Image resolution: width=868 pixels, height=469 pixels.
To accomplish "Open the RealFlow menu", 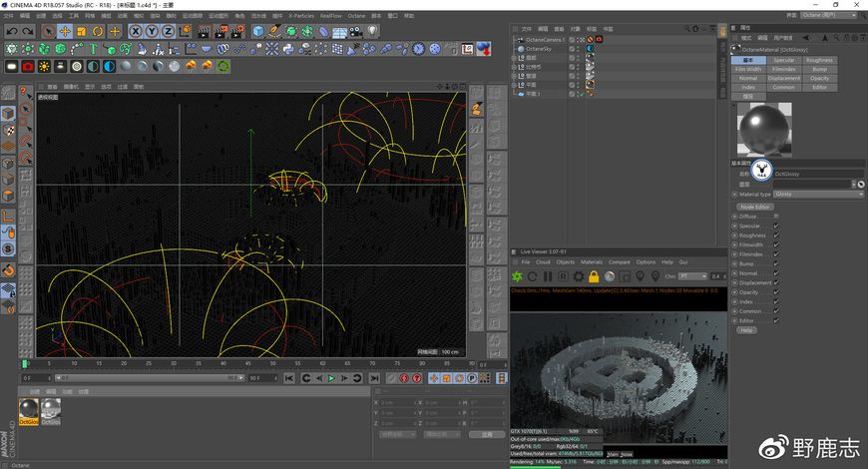I will [331, 16].
